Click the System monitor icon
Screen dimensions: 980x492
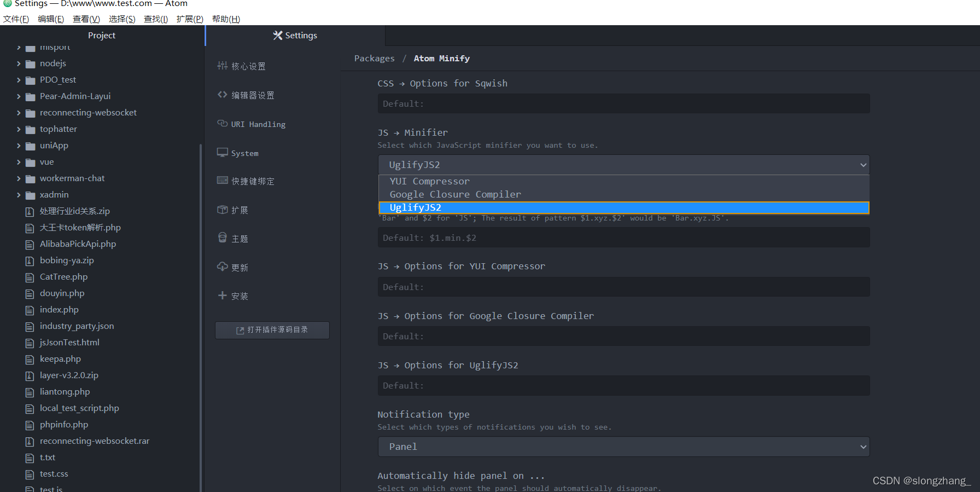222,153
